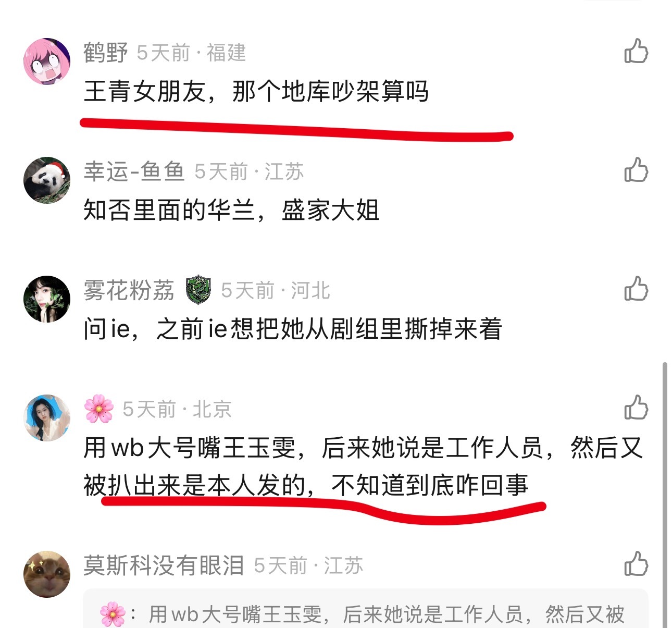This screenshot has height=628, width=672.
Task: Open username 幸运-鱼鱼's profile
Action: pyautogui.click(x=134, y=171)
